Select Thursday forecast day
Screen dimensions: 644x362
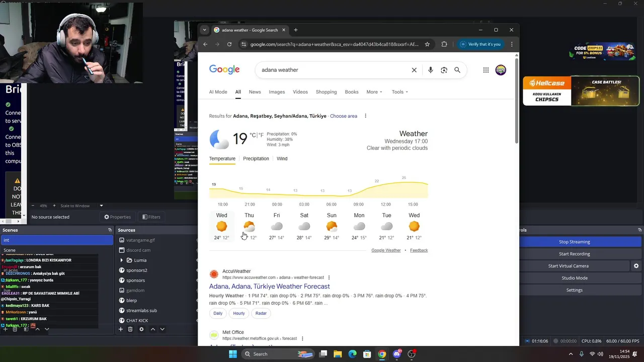(249, 227)
